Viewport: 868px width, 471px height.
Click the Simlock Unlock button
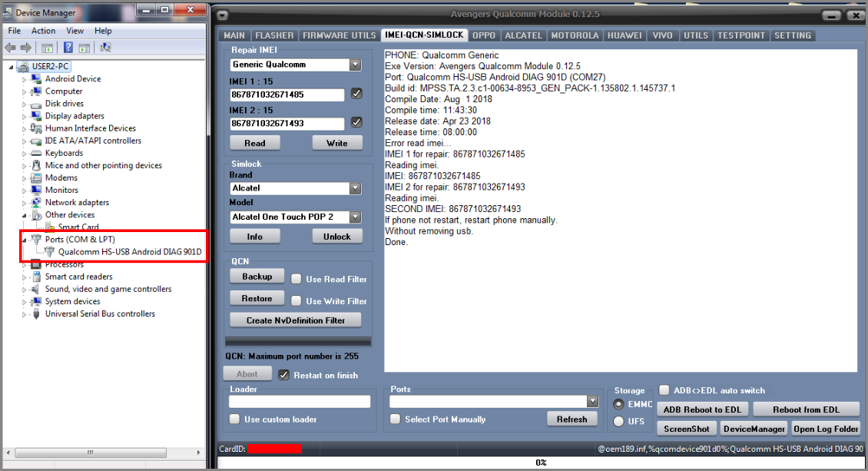pyautogui.click(x=336, y=237)
